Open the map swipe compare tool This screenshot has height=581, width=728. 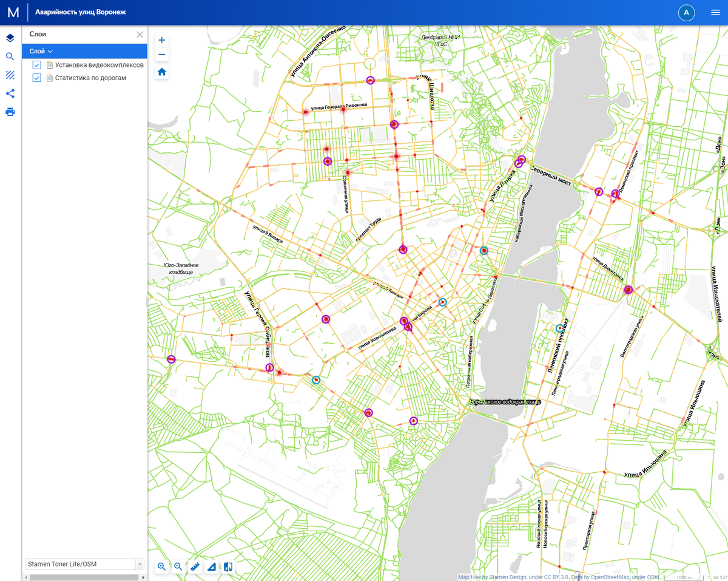pos(228,566)
